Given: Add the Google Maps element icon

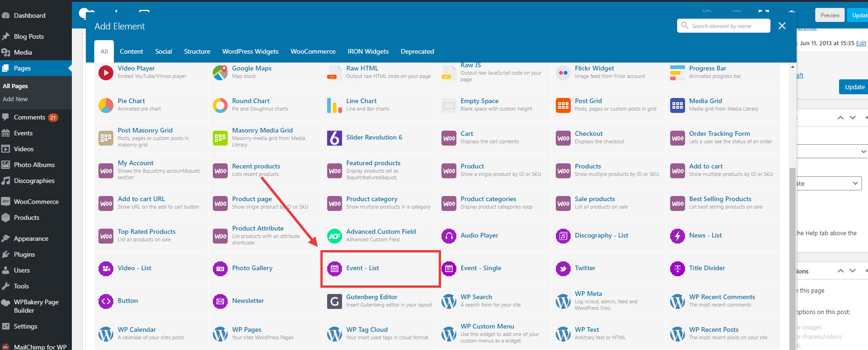Looking at the screenshot, I should pos(220,73).
